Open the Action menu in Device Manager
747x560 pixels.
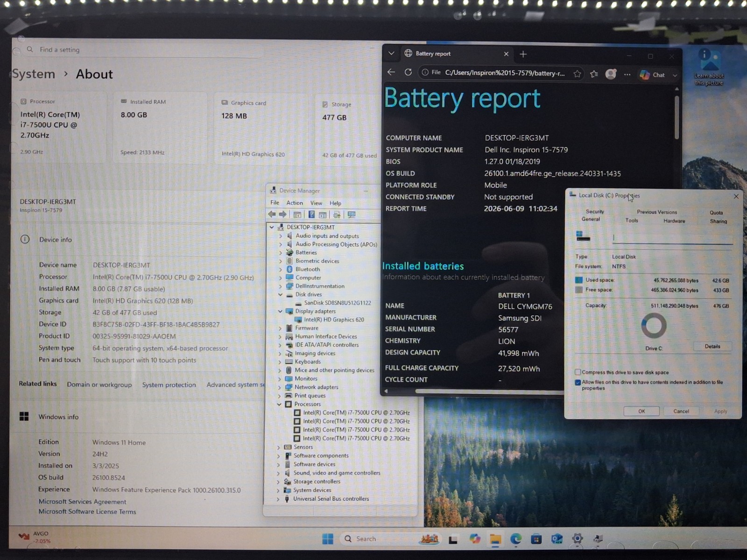[x=295, y=203]
